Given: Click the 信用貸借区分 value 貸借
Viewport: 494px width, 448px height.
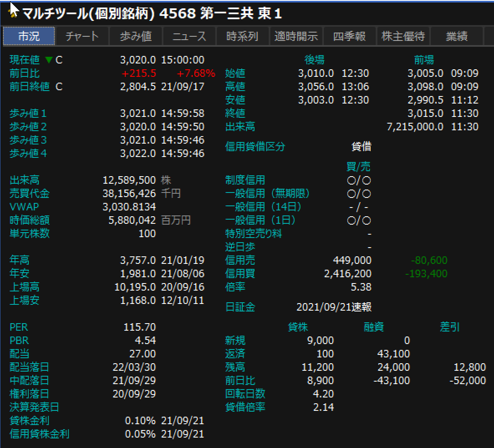Looking at the screenshot, I should click(362, 147).
